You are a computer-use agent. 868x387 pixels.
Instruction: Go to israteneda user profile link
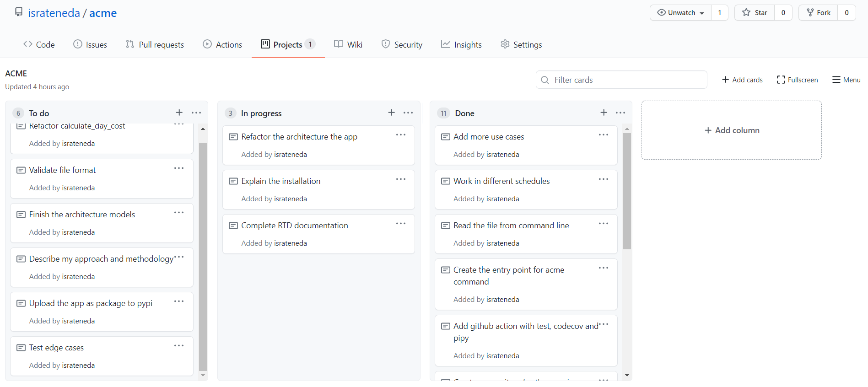click(x=54, y=13)
